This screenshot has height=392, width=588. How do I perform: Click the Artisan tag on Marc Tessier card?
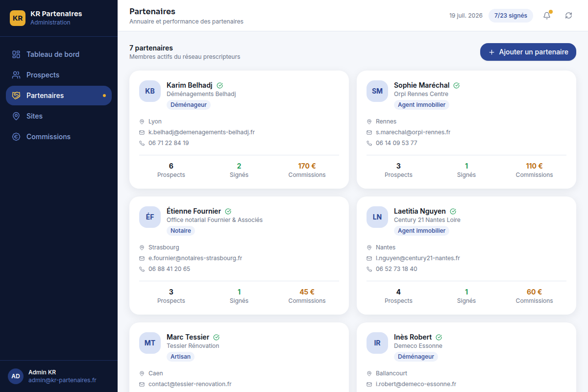point(180,357)
